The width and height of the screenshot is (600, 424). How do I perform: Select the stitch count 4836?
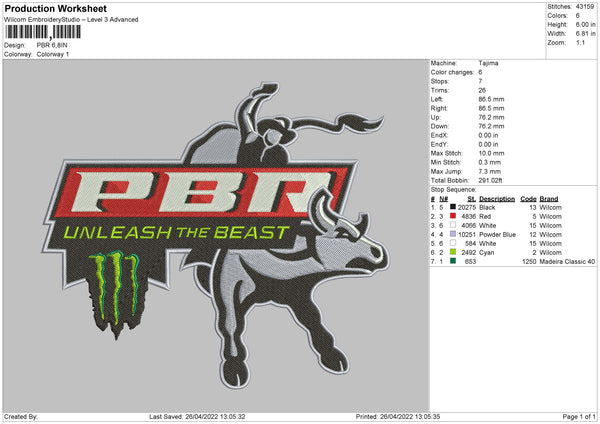468,217
